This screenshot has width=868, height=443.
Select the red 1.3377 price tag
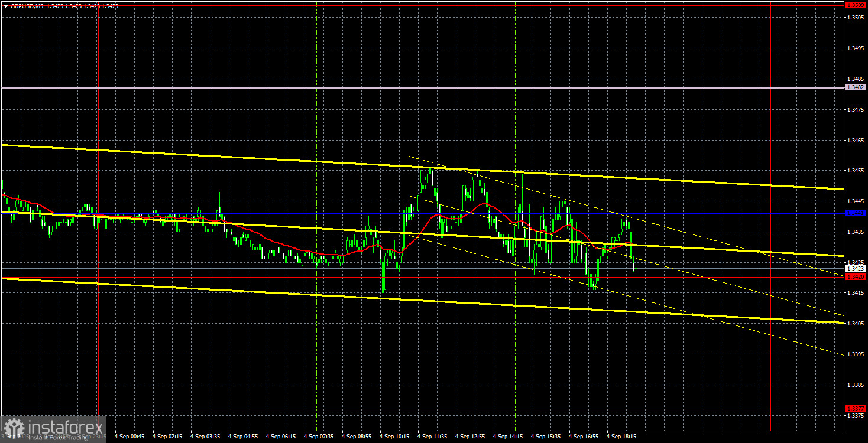[x=856, y=408]
